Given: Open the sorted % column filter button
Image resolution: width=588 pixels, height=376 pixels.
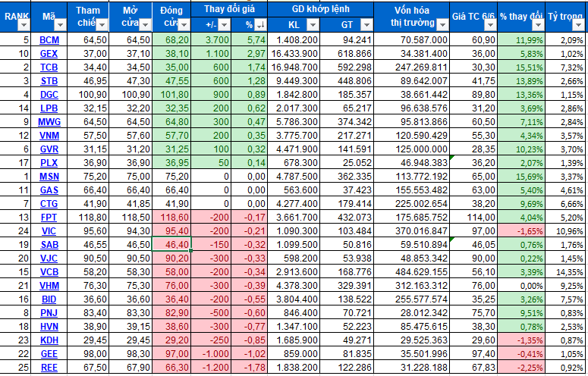Looking at the screenshot, I should click(260, 25).
